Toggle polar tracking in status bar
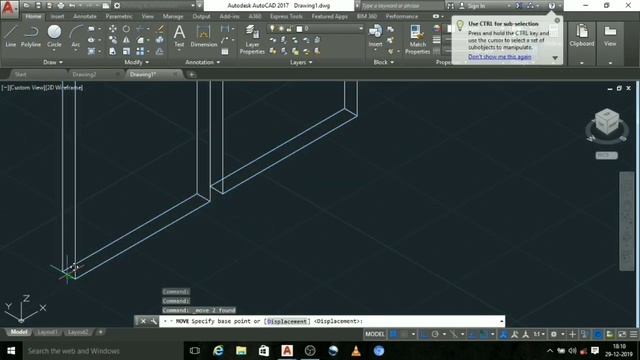 (x=435, y=334)
